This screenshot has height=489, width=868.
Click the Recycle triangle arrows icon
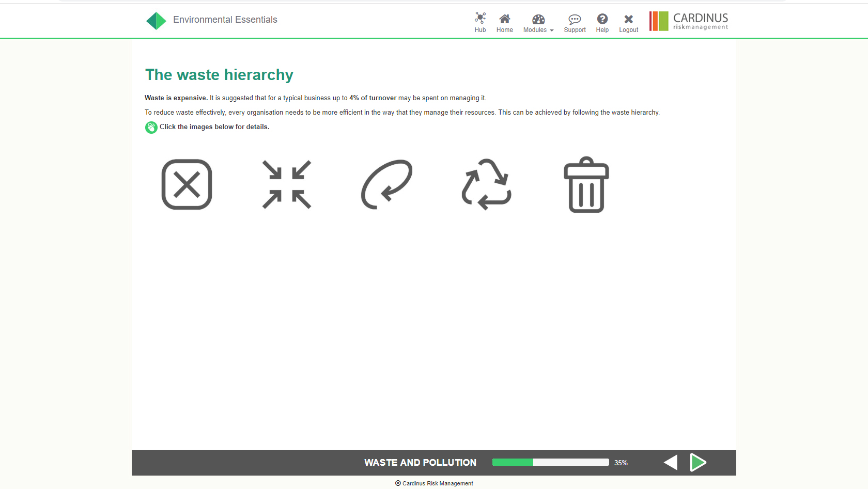click(486, 184)
